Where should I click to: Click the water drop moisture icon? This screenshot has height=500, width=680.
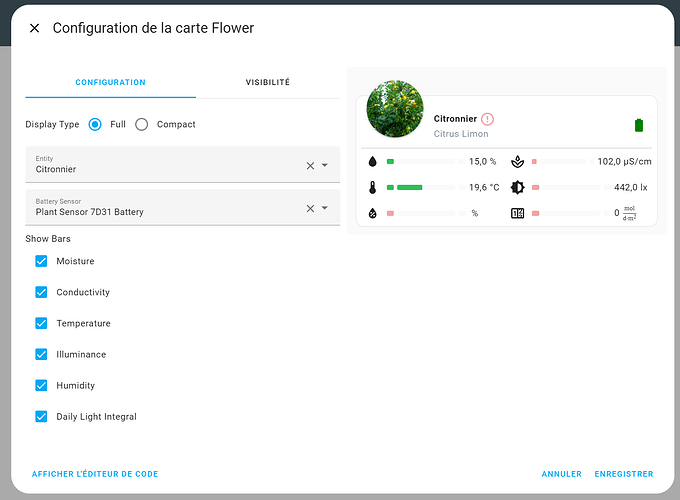point(373,161)
